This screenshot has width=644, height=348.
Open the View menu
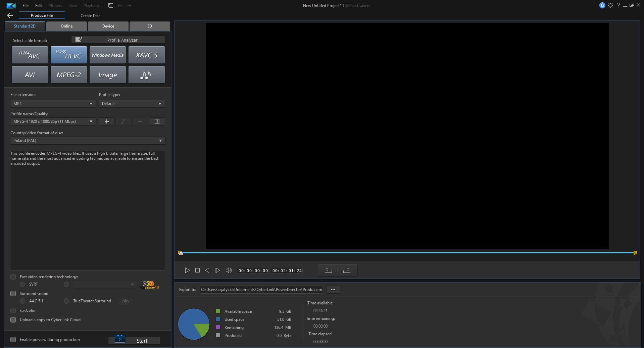[72, 6]
